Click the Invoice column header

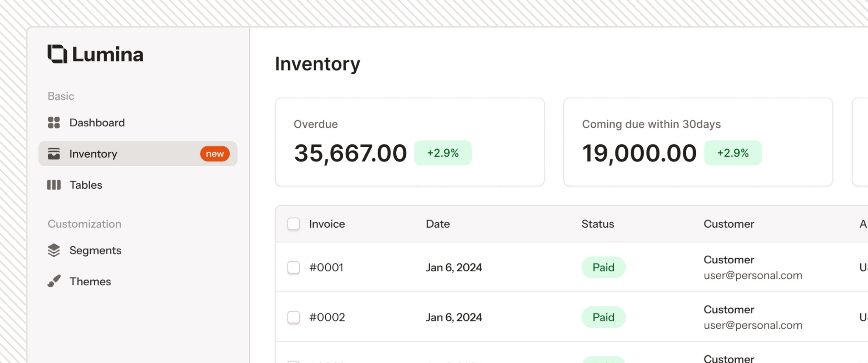[327, 224]
